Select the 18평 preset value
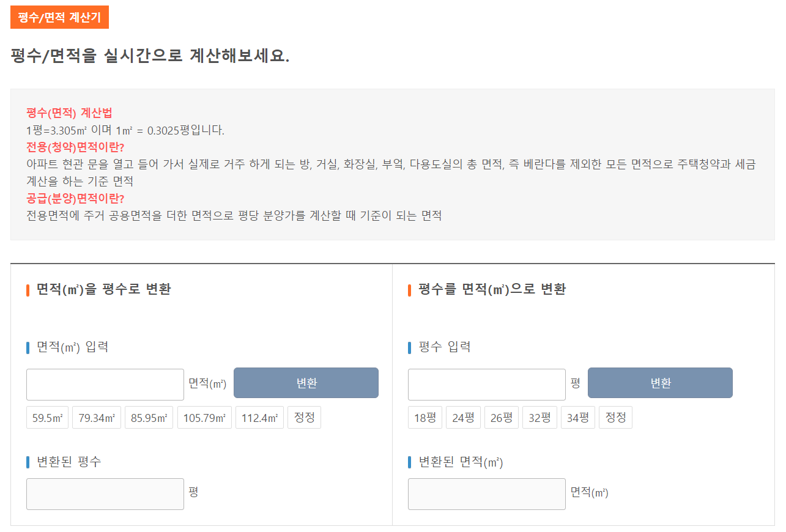The image size is (786, 532). tap(425, 417)
